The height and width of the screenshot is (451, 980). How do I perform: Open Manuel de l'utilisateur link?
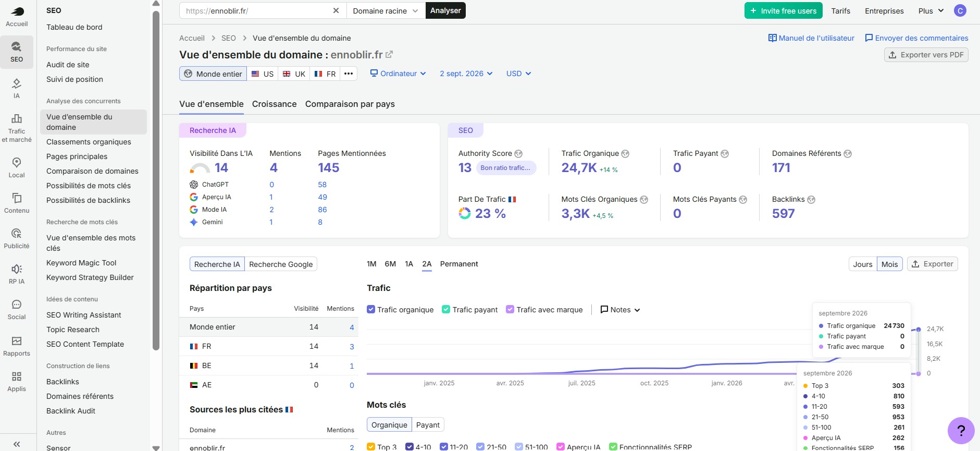click(811, 38)
